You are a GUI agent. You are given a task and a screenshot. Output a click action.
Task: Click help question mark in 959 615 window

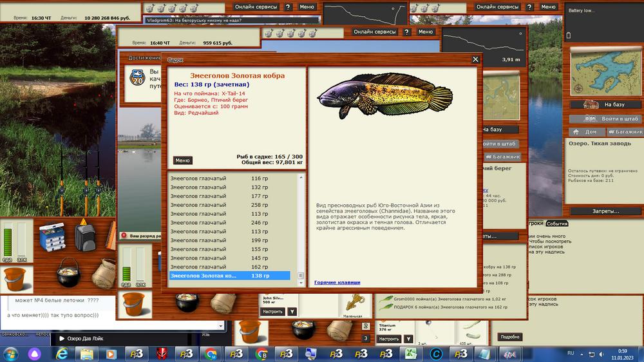tap(406, 32)
